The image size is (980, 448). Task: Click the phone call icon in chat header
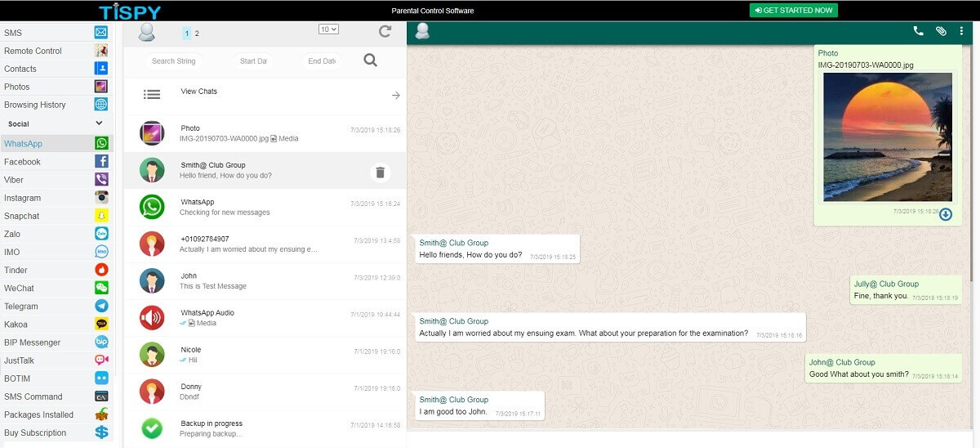tap(918, 31)
